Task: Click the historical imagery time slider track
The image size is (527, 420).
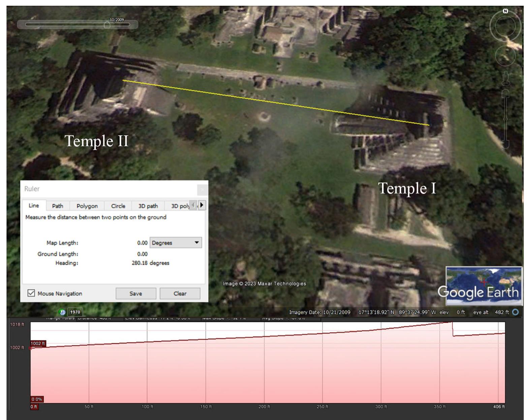Action: pyautogui.click(x=77, y=25)
